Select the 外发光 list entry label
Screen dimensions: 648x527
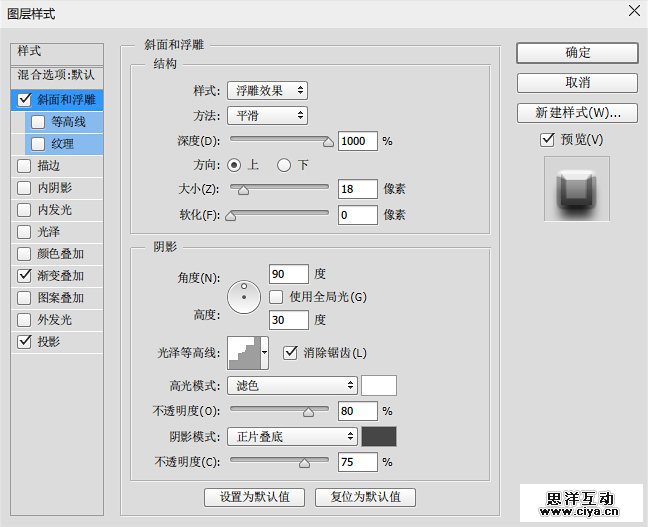coord(55,320)
